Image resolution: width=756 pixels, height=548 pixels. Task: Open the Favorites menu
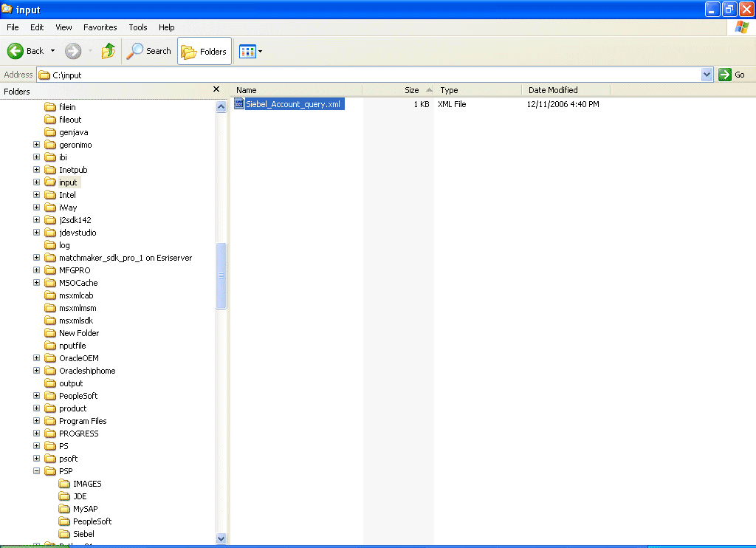click(x=100, y=27)
